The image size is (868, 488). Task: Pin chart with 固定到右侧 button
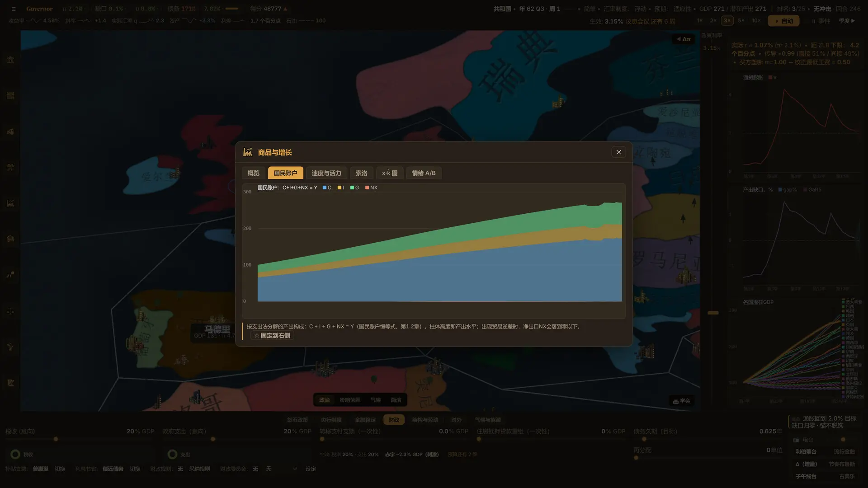pos(272,335)
